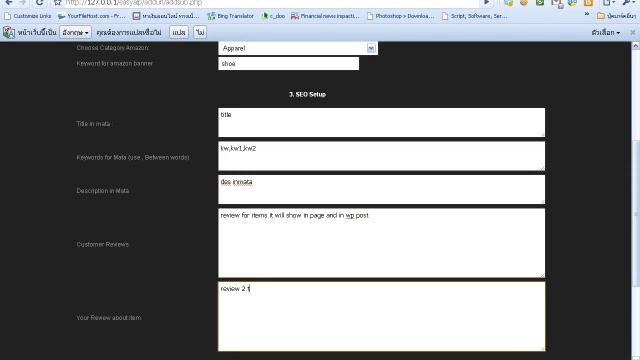Click the Description in Meta text area
The width and height of the screenshot is (640, 360).
[382, 189]
